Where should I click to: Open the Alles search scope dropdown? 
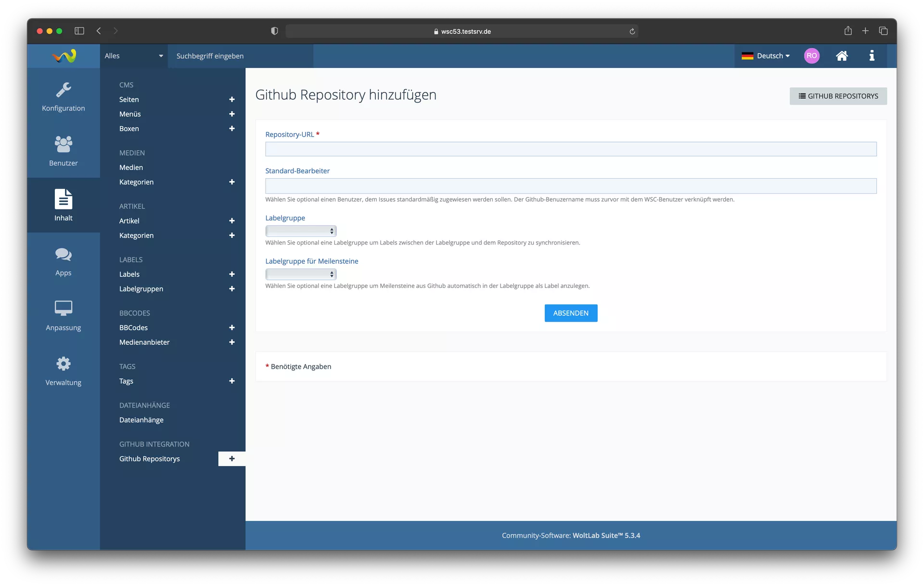pos(133,56)
